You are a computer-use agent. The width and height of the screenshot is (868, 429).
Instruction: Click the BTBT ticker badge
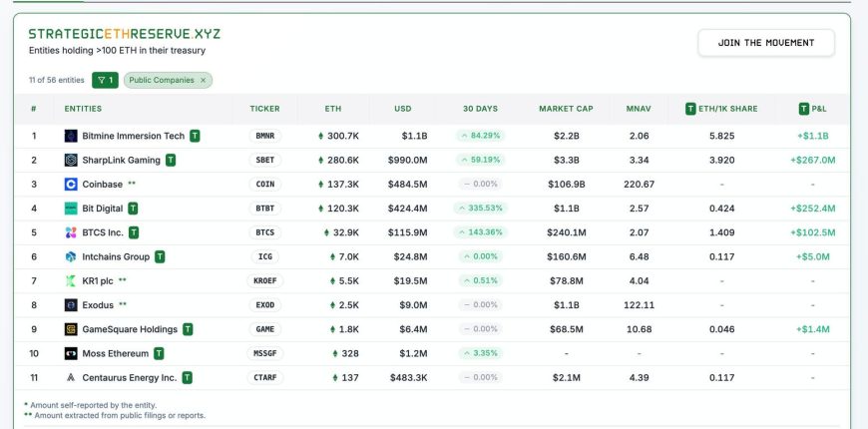(265, 209)
